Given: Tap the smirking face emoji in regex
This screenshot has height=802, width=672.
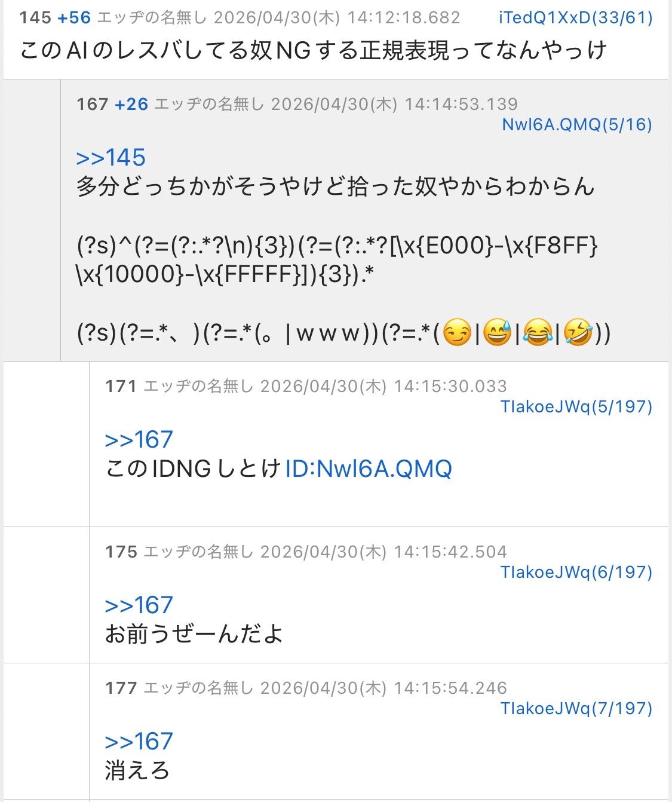Looking at the screenshot, I should pyautogui.click(x=458, y=333).
